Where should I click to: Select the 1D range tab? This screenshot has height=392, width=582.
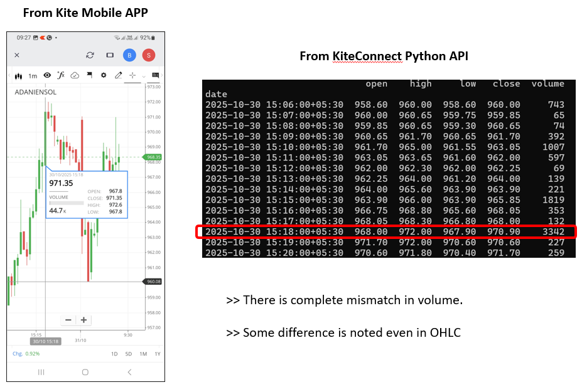click(114, 354)
